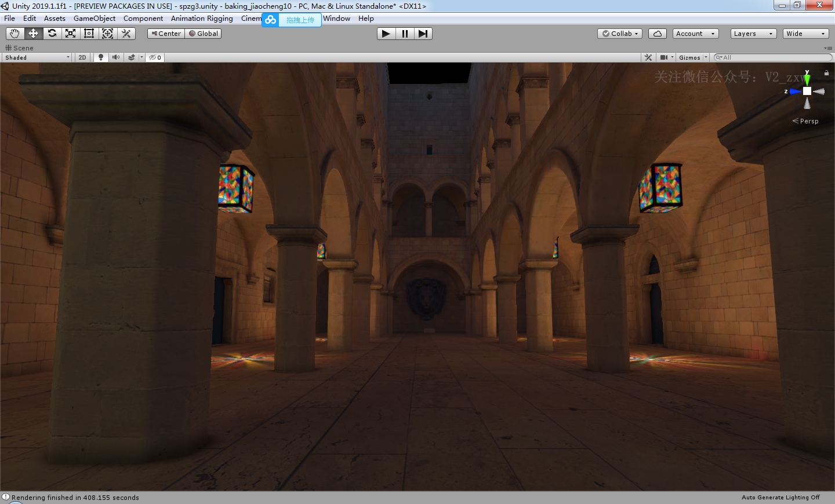Open the Edit menu

point(30,19)
